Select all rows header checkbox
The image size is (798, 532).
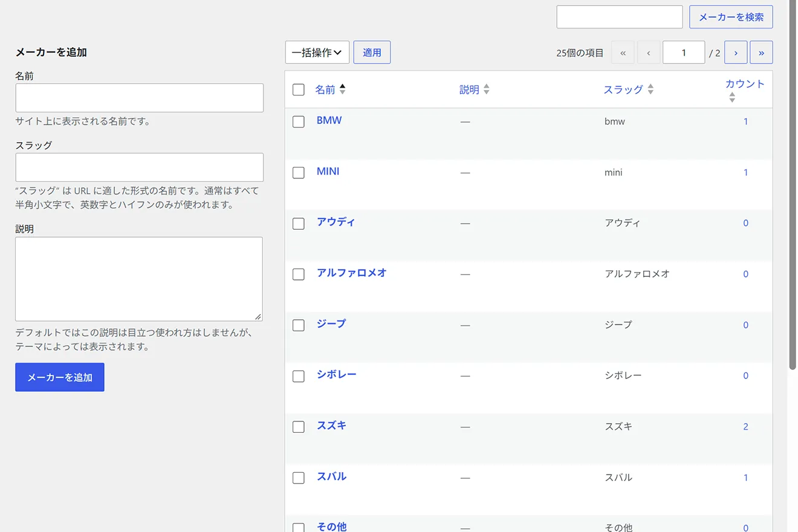(299, 90)
